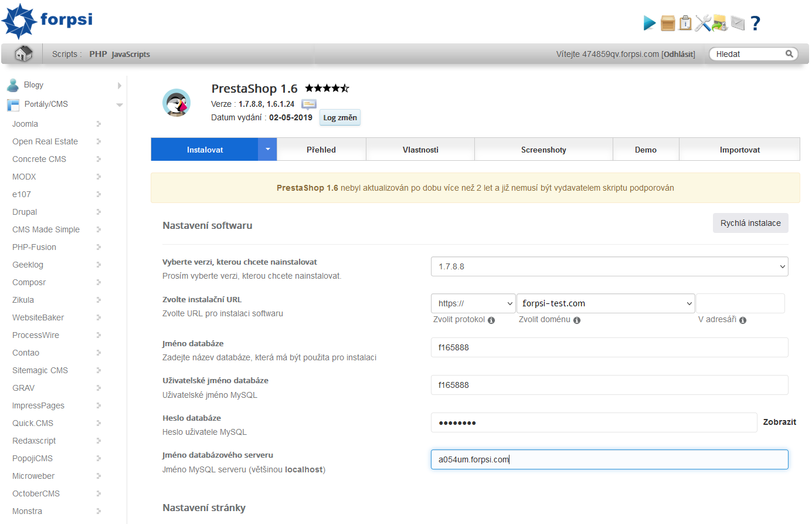Open the Demo tab
The height and width of the screenshot is (524, 812).
point(645,150)
